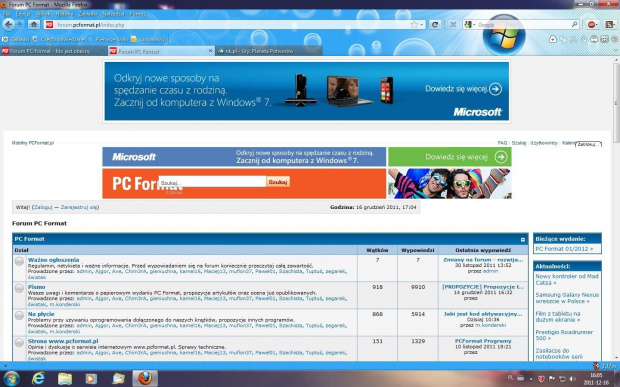The image size is (620, 387).
Task: Open the Home page icon
Action: click(34, 25)
